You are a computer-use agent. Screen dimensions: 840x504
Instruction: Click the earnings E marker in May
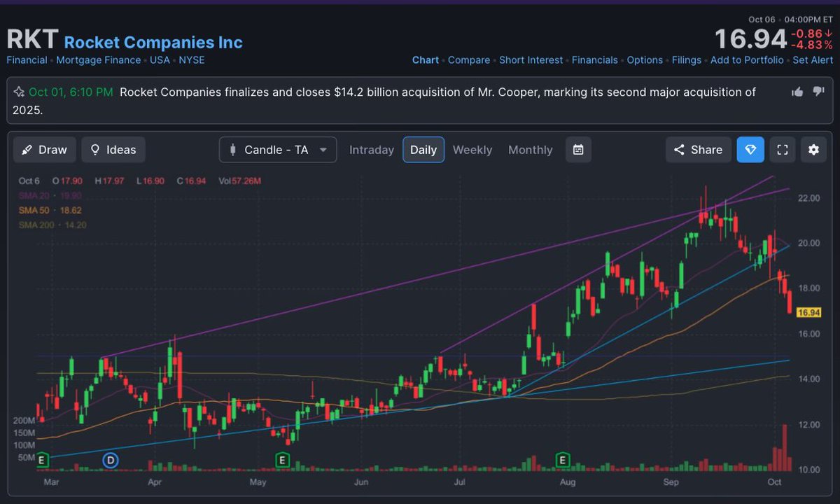coord(282,460)
